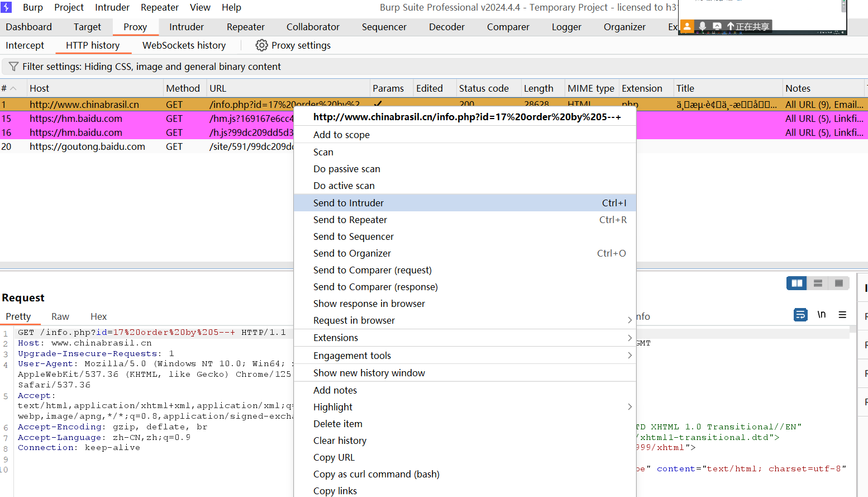This screenshot has width=868, height=497.
Task: Select Send to Sequencer
Action: pyautogui.click(x=465, y=236)
